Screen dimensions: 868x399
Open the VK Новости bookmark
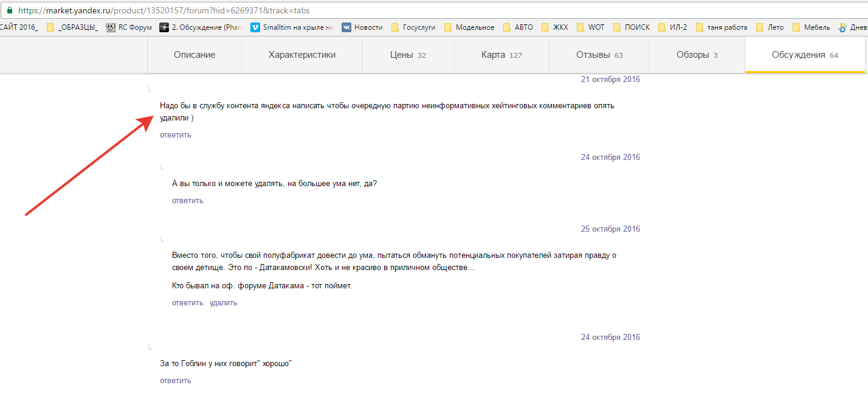coord(362,27)
